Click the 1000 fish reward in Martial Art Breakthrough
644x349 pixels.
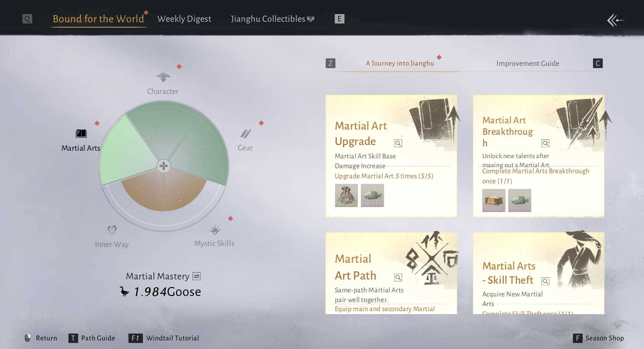click(x=520, y=200)
